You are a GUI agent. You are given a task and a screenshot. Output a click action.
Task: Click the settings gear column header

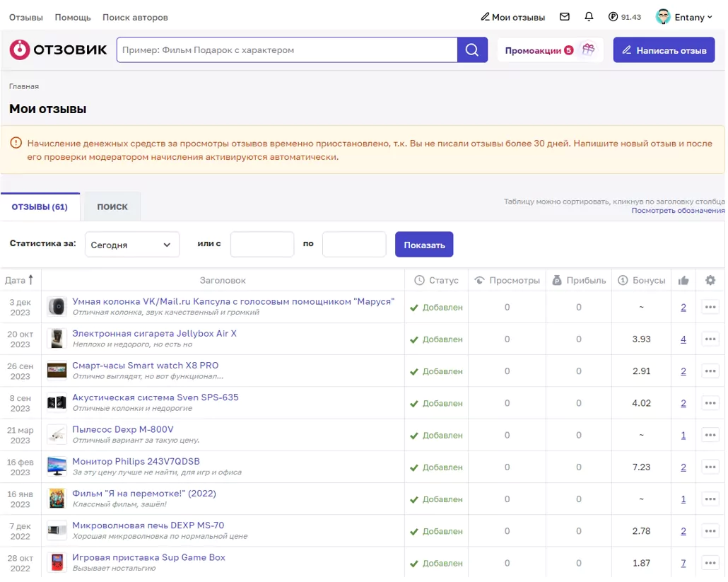pyautogui.click(x=710, y=280)
